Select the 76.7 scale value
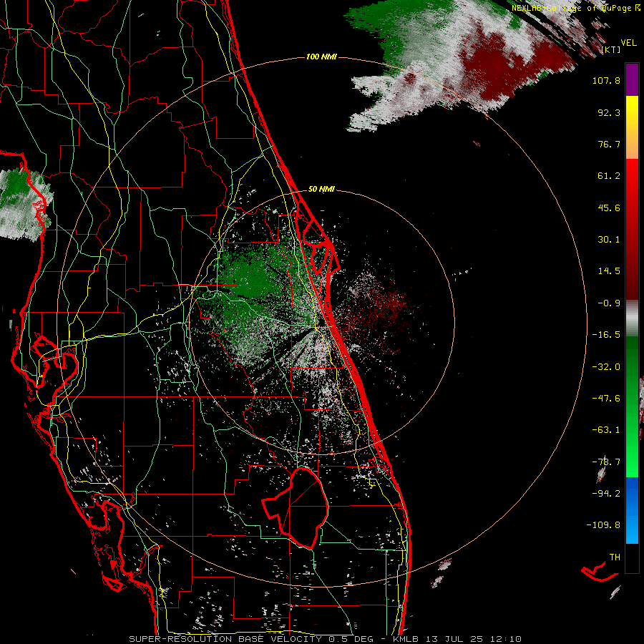The width and height of the screenshot is (644, 644). pos(609,144)
